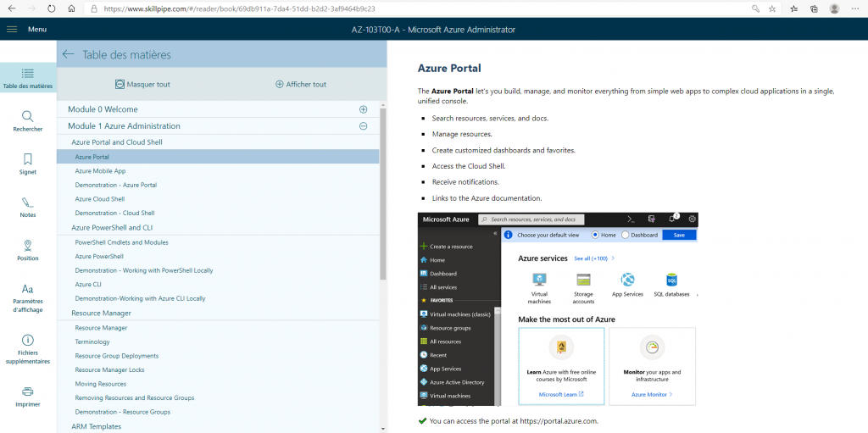Expand Module 0 Welcome with plus icon

click(363, 109)
